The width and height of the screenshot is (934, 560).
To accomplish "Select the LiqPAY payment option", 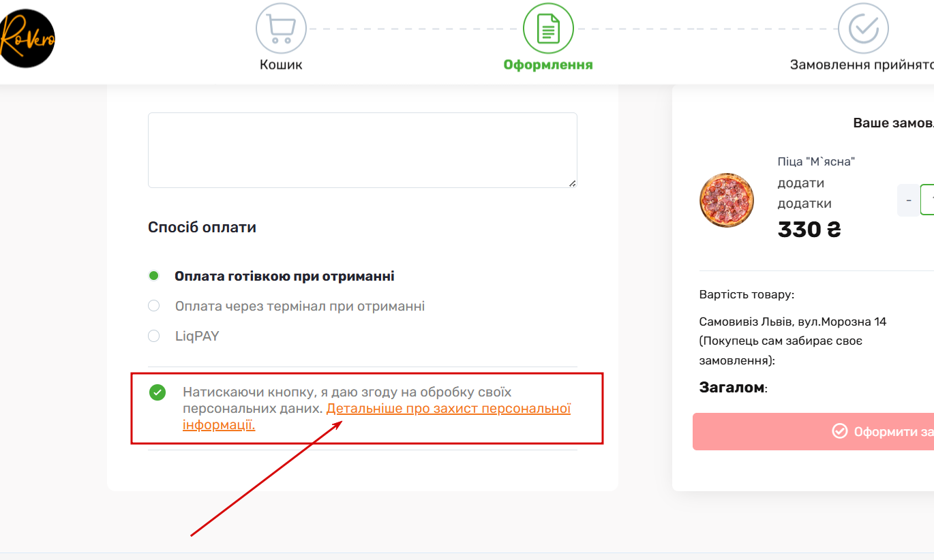I will click(x=154, y=336).
